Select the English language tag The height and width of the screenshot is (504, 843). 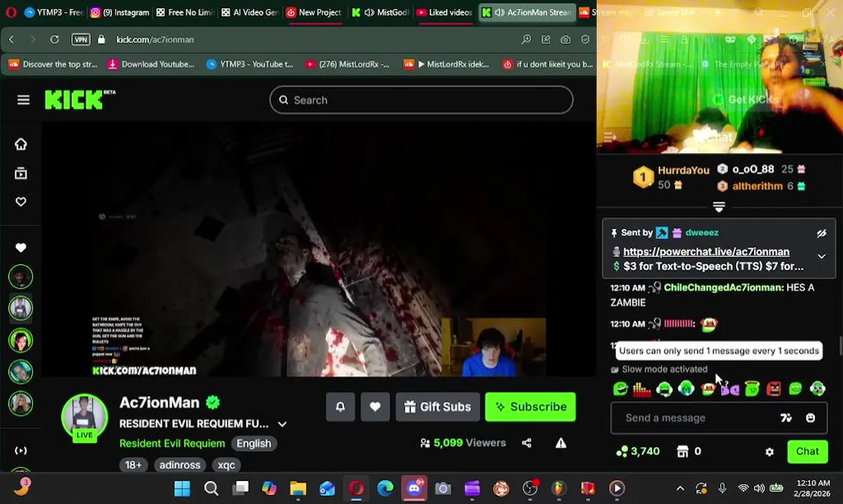click(253, 443)
